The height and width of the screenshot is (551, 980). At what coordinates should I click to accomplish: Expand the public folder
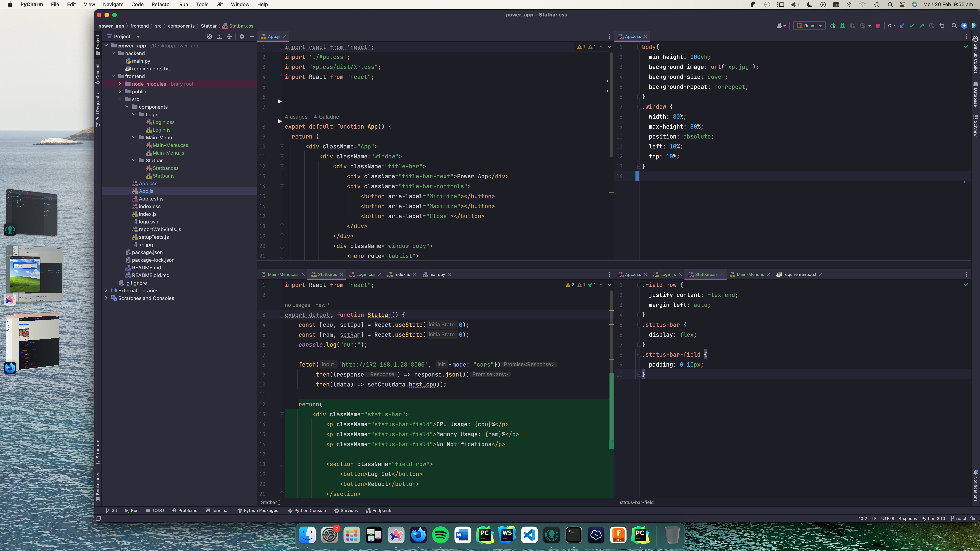click(x=120, y=91)
